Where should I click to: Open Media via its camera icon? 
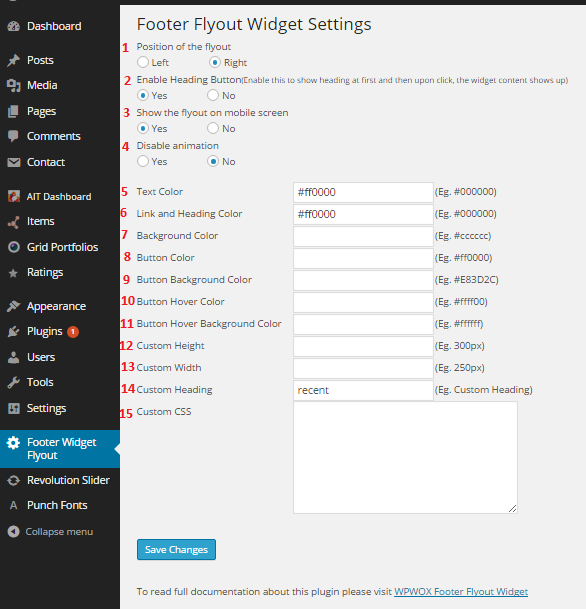[x=14, y=85]
